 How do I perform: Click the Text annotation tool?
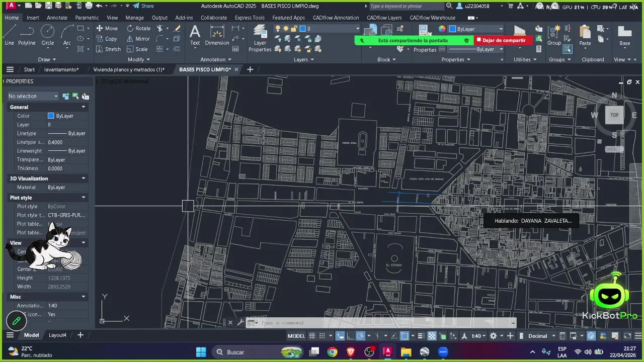click(195, 35)
